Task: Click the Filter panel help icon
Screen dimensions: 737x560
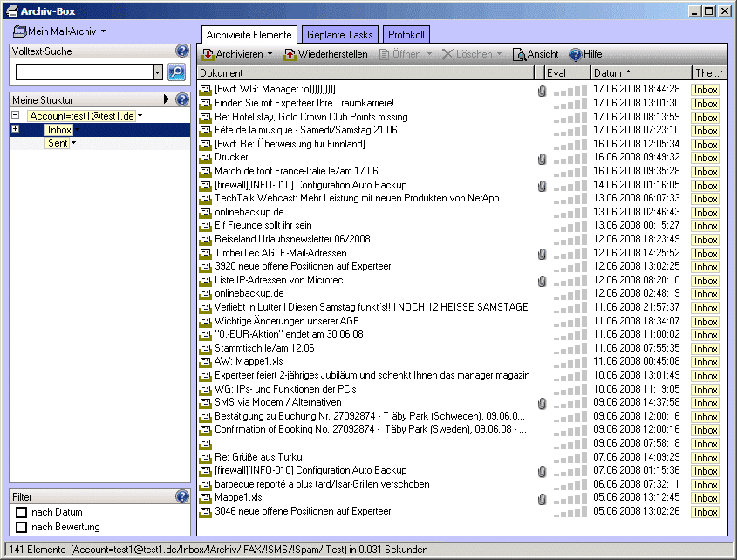Action: point(182,496)
